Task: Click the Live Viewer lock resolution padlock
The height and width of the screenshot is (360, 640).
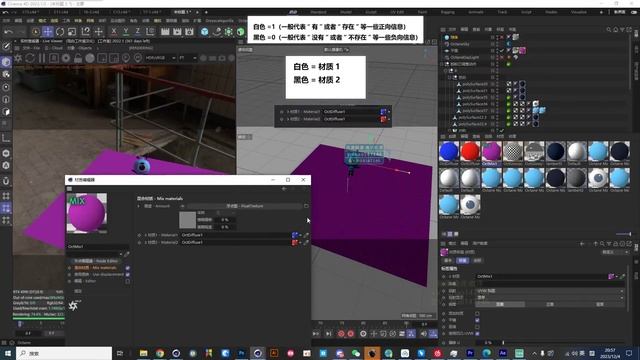Action: 78,58
